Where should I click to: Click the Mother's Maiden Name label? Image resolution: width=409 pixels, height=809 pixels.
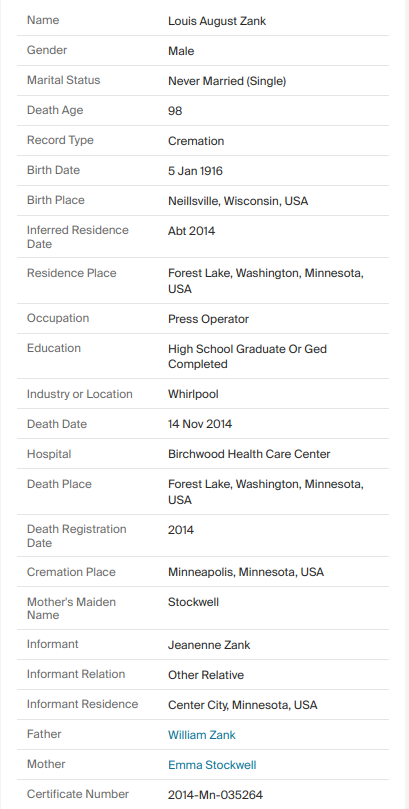(71, 608)
